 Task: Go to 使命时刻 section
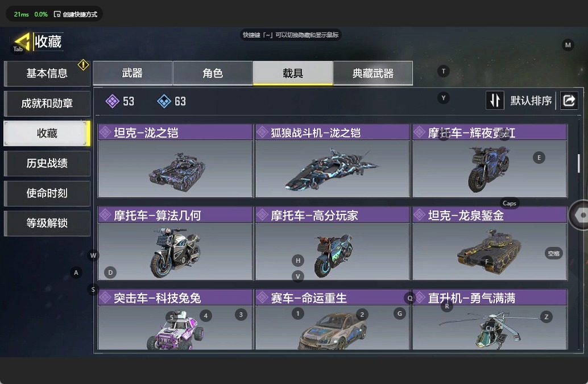coord(47,193)
